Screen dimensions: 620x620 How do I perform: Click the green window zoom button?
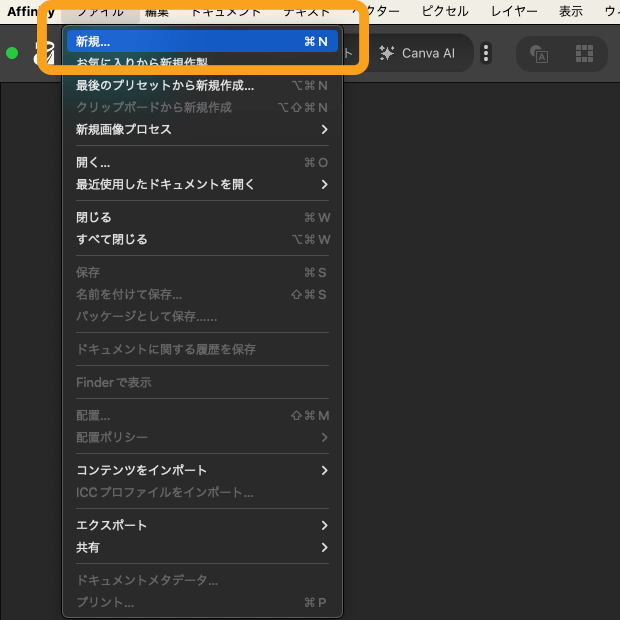[x=12, y=53]
